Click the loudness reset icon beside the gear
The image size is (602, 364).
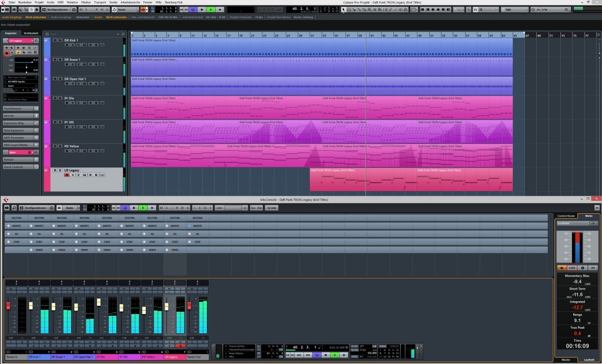pyautogui.click(x=593, y=268)
